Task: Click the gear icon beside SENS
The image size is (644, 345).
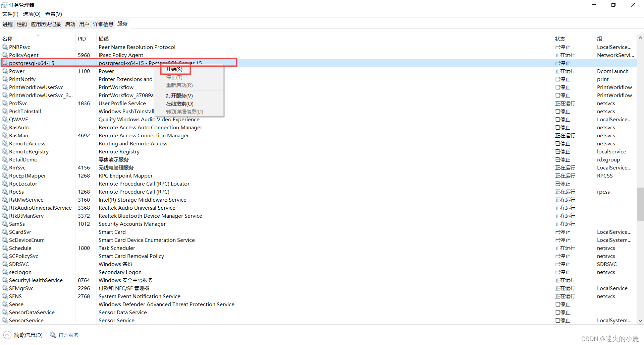Action: click(5, 296)
